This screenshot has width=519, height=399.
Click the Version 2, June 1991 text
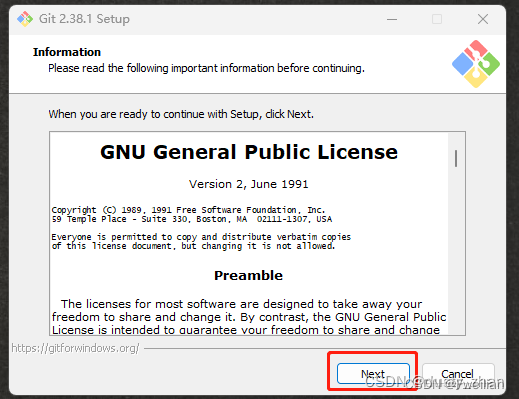pos(249,184)
